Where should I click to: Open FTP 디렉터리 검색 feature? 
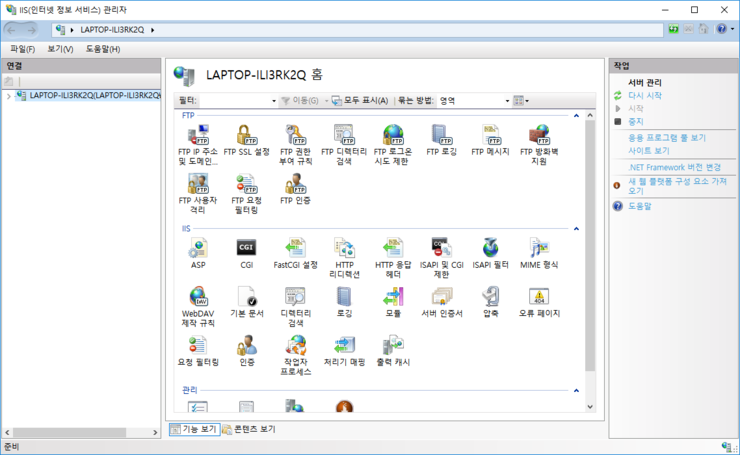(344, 145)
